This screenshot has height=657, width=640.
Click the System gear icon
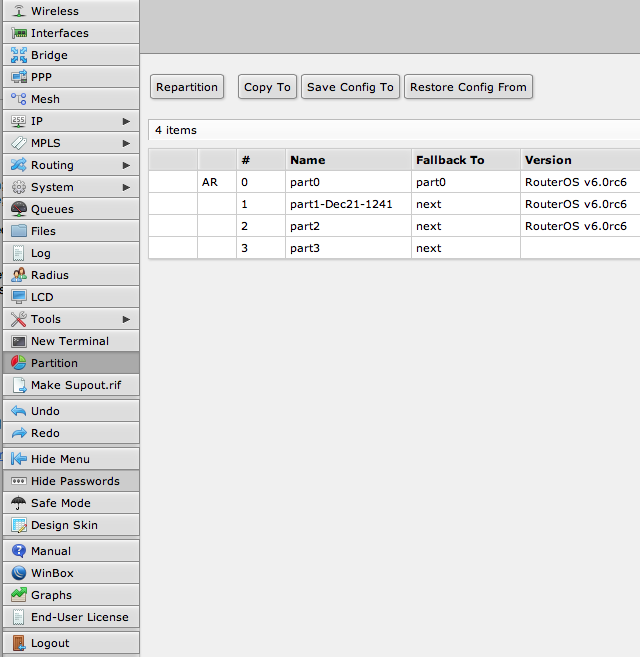[x=19, y=187]
